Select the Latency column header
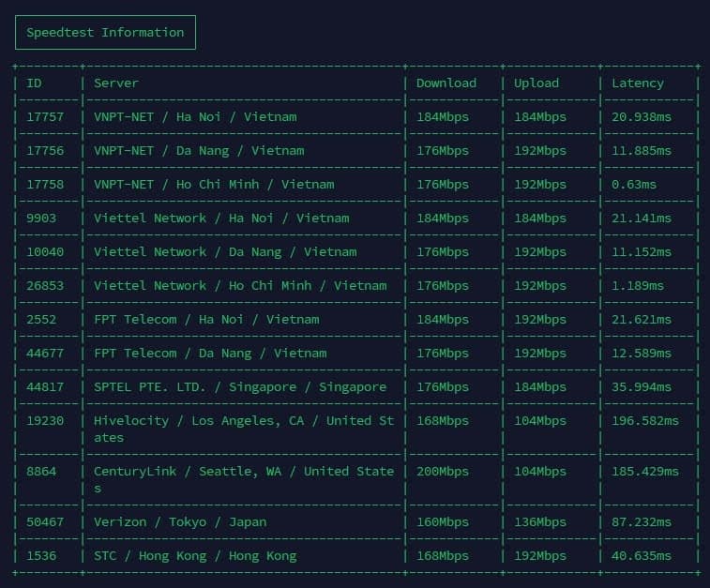Screen dimensions: 710x588 (x=638, y=83)
